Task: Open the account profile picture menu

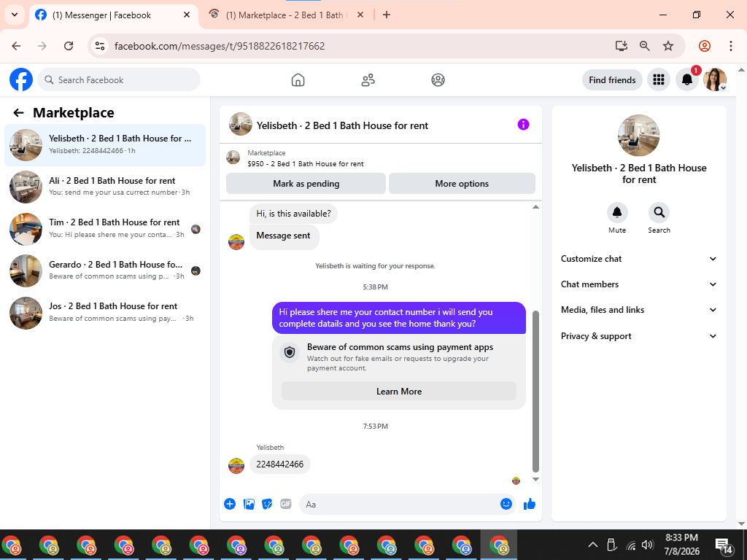Action: (715, 79)
